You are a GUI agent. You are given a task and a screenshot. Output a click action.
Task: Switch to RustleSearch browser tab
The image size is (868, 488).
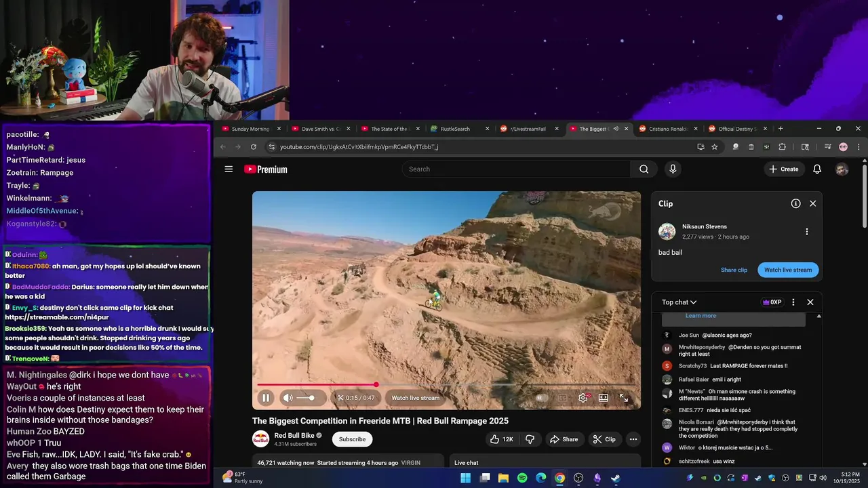[x=460, y=129]
